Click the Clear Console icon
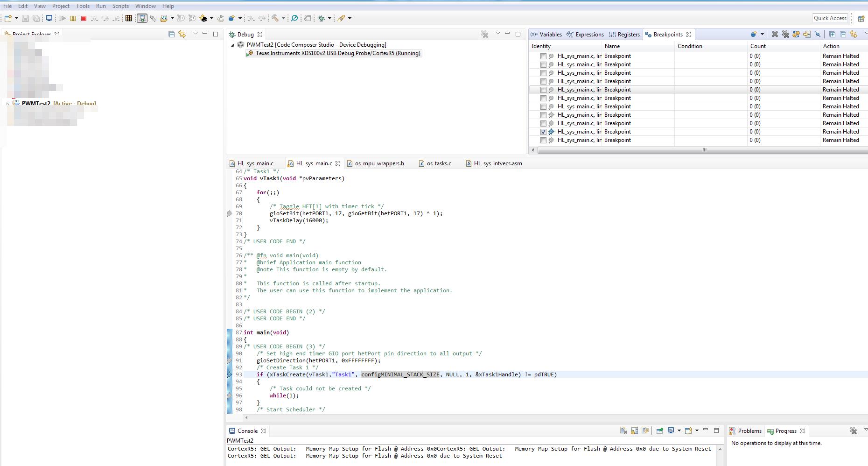The height and width of the screenshot is (466, 868). (623, 431)
